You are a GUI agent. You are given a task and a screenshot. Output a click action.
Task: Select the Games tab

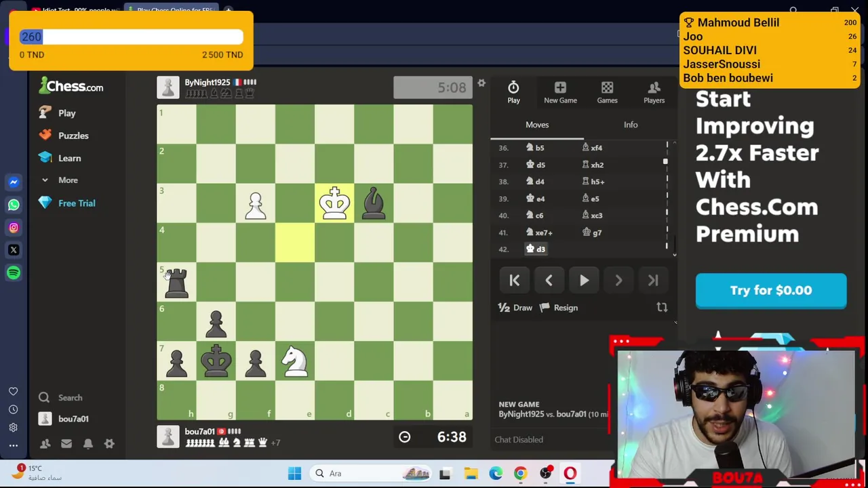point(607,91)
